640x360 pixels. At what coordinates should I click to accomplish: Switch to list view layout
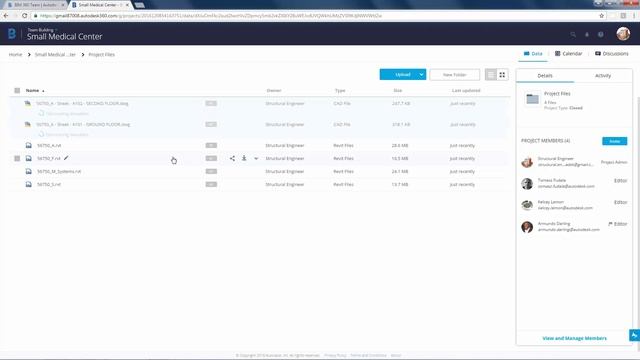(491, 75)
